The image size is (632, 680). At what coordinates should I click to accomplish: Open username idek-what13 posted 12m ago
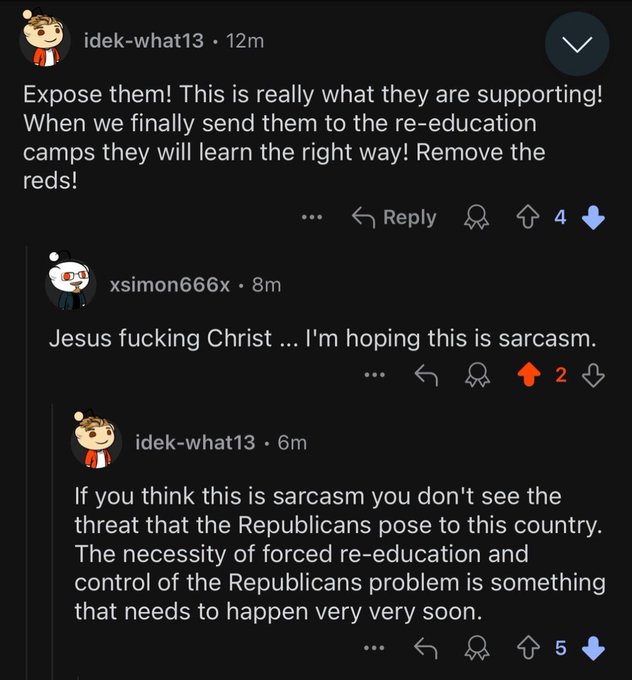click(x=144, y=41)
